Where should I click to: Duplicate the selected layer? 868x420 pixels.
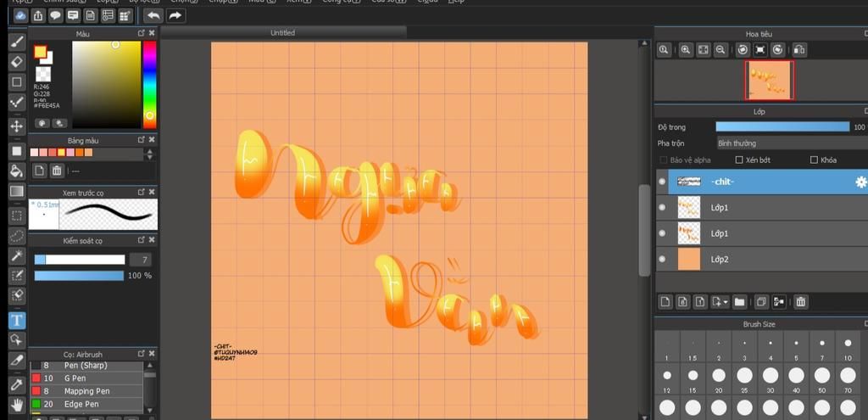click(761, 302)
